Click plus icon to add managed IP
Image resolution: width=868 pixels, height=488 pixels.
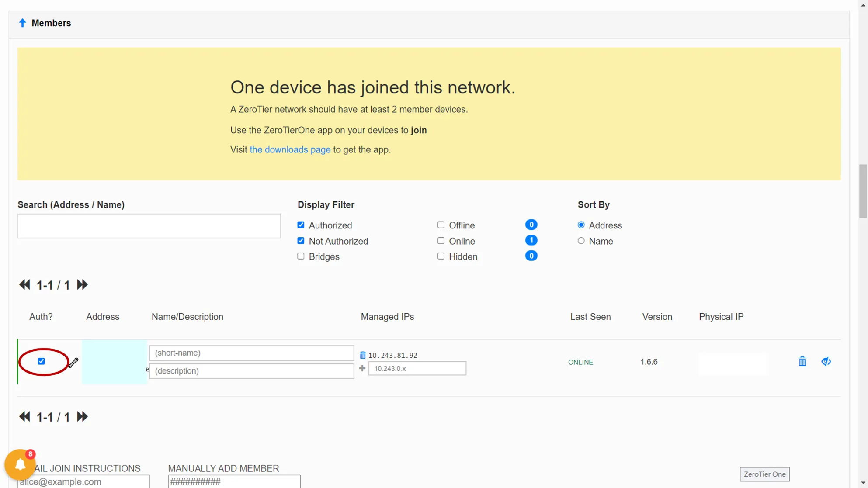[x=362, y=368]
